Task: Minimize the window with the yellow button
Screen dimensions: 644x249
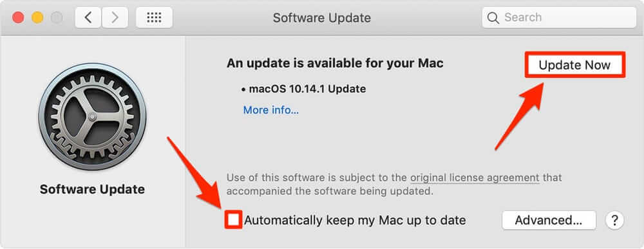Action: (37, 17)
